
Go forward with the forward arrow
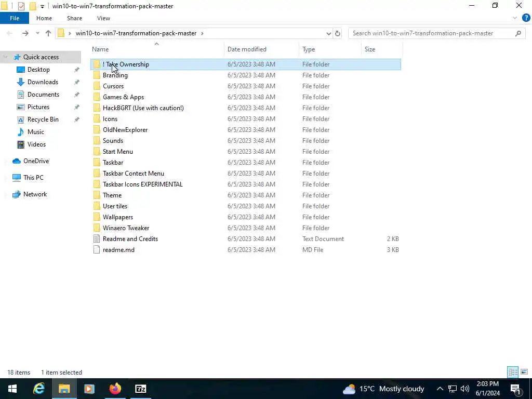pyautogui.click(x=25, y=33)
